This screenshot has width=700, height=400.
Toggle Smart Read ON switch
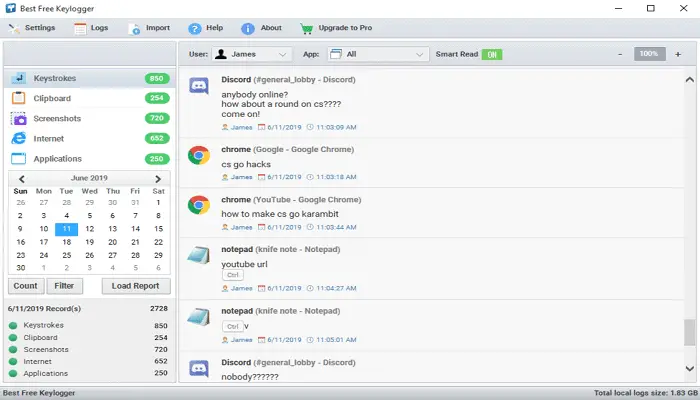point(492,54)
